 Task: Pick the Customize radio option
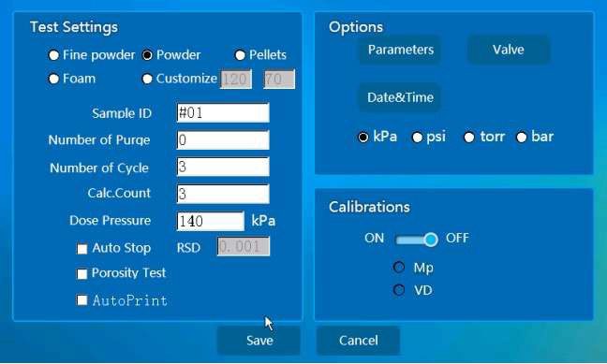(147, 79)
